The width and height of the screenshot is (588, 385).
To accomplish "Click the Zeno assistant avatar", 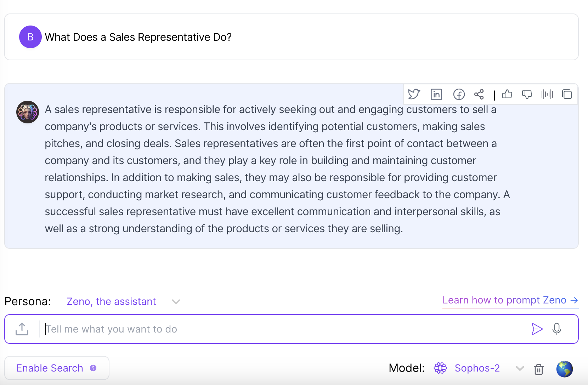I will [x=28, y=112].
